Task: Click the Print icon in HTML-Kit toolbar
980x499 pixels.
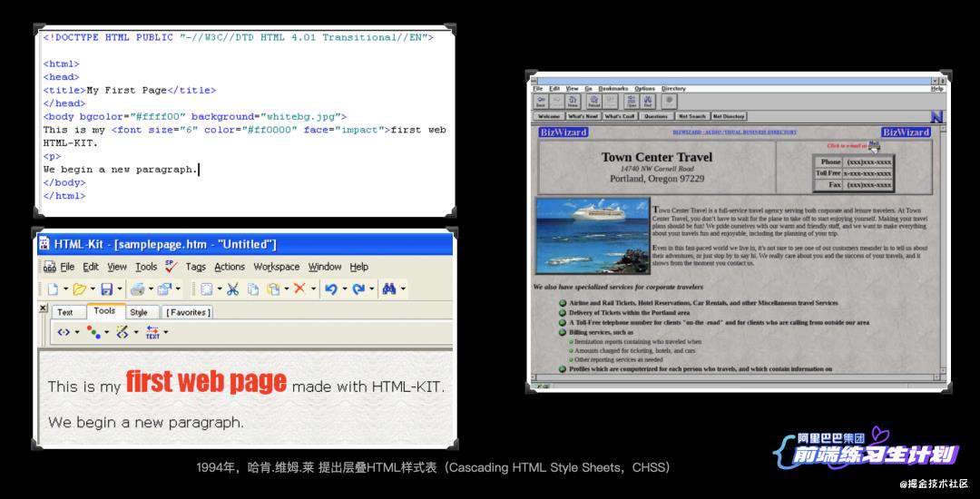Action: coord(138,289)
